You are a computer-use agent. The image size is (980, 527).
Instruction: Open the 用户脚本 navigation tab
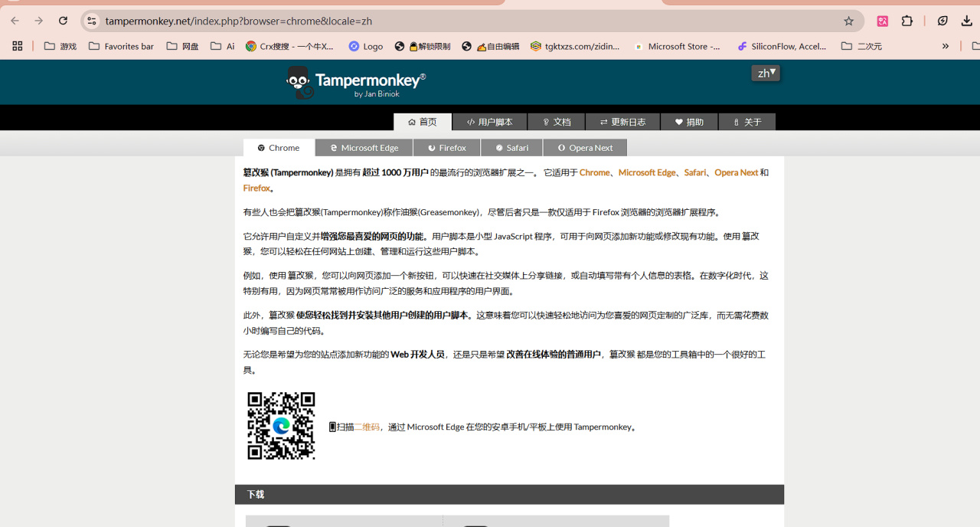pos(489,122)
